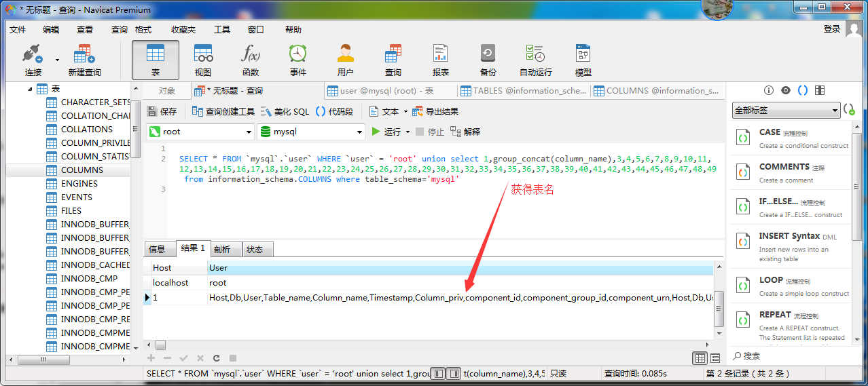Open the 备份 (Backup) toolbar icon

(488, 59)
